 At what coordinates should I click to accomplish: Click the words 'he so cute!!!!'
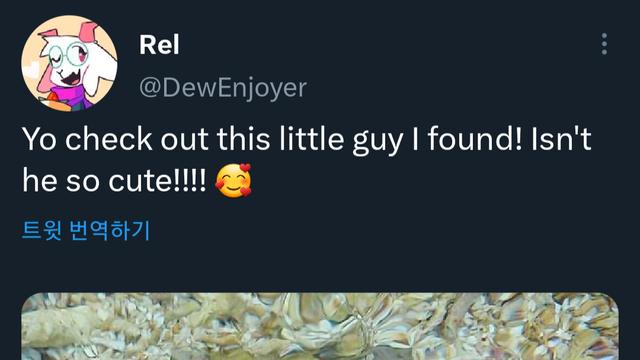click(x=114, y=180)
